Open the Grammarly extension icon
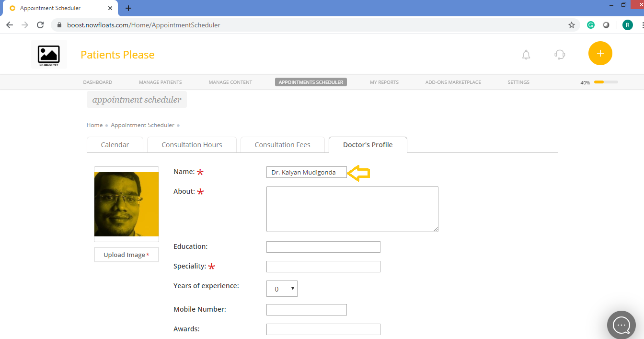 (591, 25)
